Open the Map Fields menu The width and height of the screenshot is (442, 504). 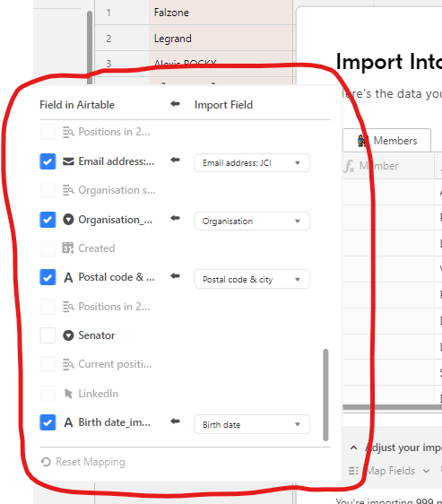click(391, 471)
